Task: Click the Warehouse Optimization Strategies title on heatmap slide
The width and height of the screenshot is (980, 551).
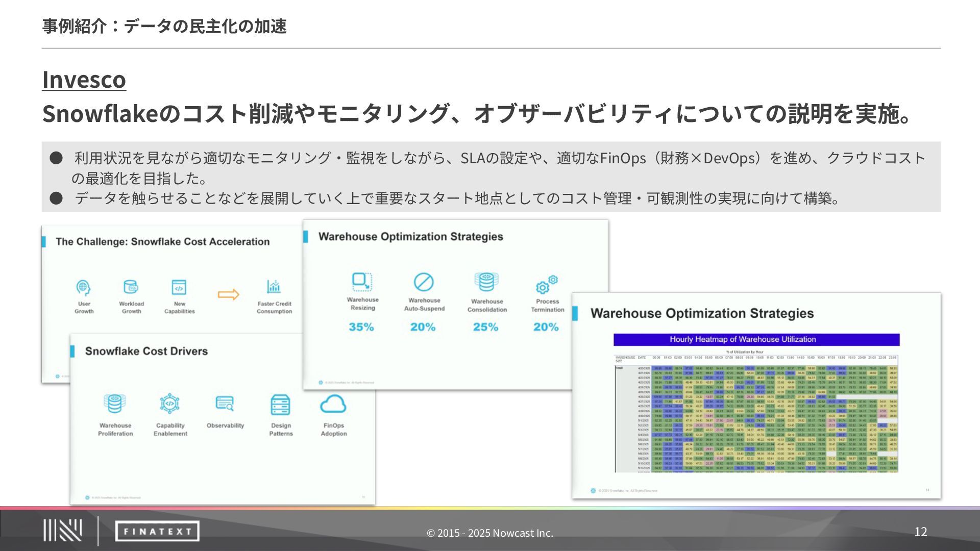Action: [702, 313]
